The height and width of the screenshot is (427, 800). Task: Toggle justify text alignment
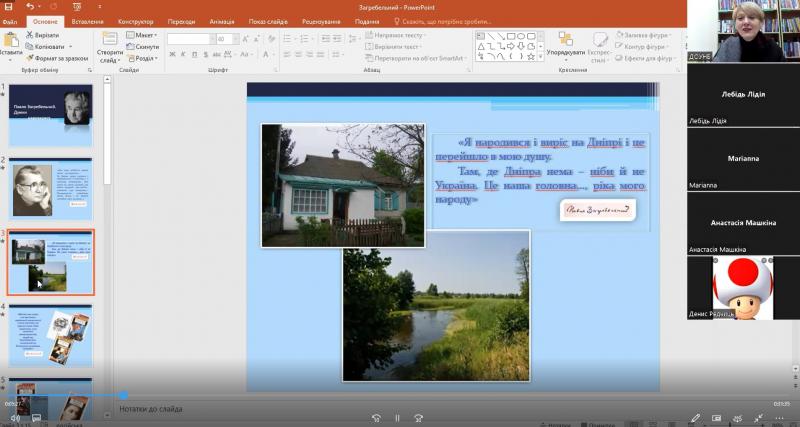point(322,54)
